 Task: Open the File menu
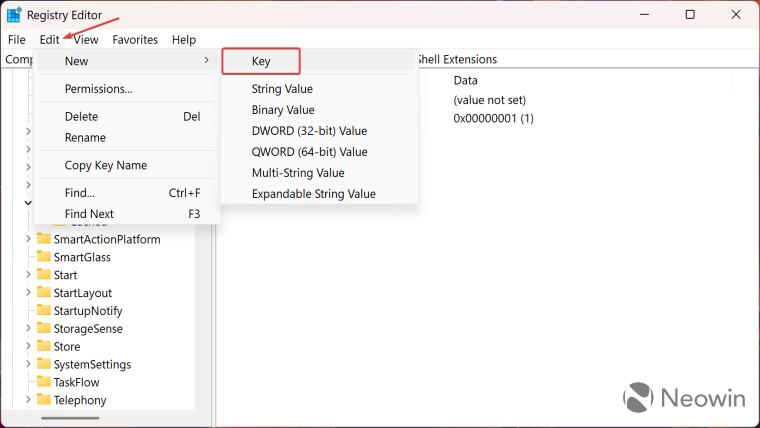coord(16,40)
